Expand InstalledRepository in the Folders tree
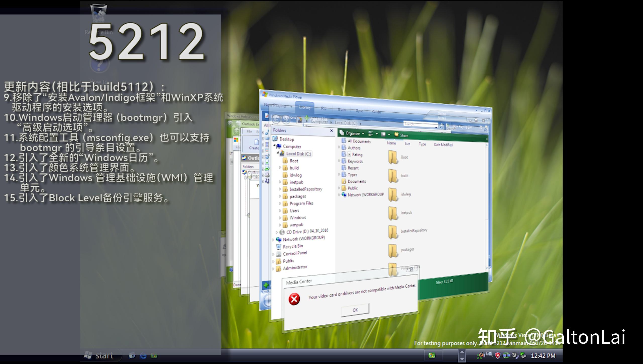Viewport: 643px width, 364px height. [280, 189]
